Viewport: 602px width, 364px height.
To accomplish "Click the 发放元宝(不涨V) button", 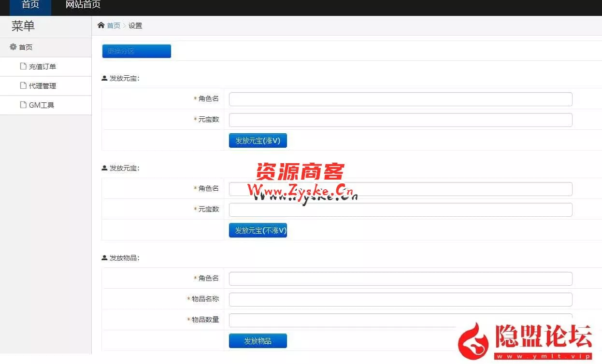I will click(258, 230).
